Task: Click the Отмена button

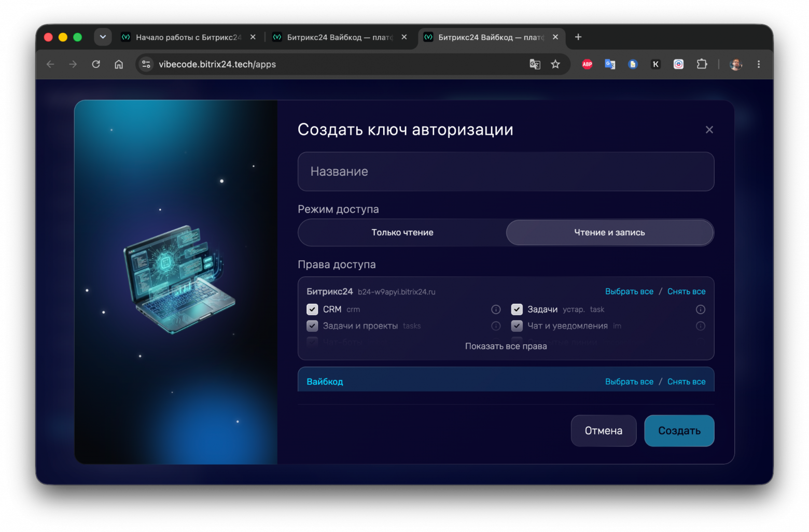Action: coord(603,431)
